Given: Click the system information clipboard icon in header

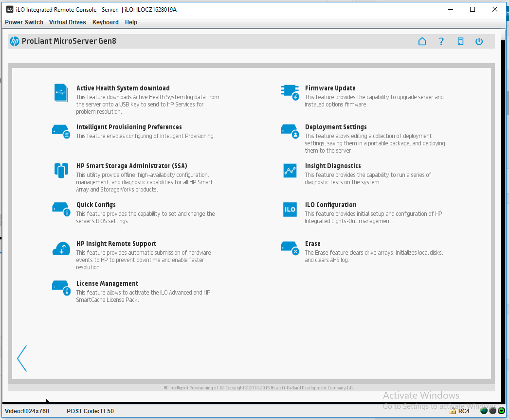Looking at the screenshot, I should pyautogui.click(x=460, y=41).
